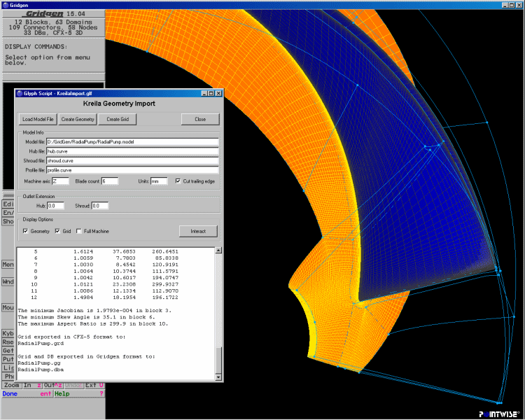Click the Men button in side panel

pos(8,265)
